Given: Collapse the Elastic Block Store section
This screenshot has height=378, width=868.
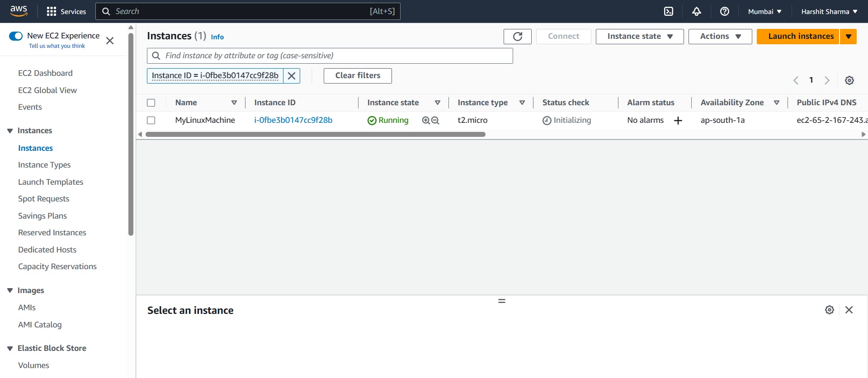Looking at the screenshot, I should click(x=10, y=349).
